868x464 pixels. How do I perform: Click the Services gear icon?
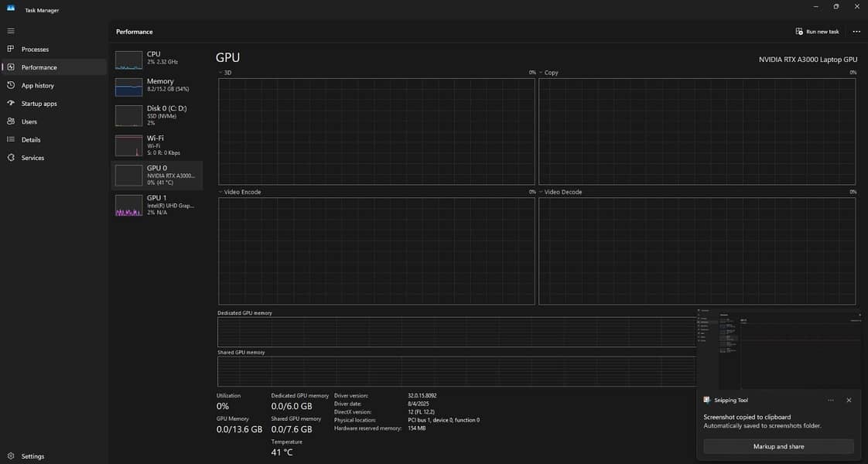pos(11,158)
